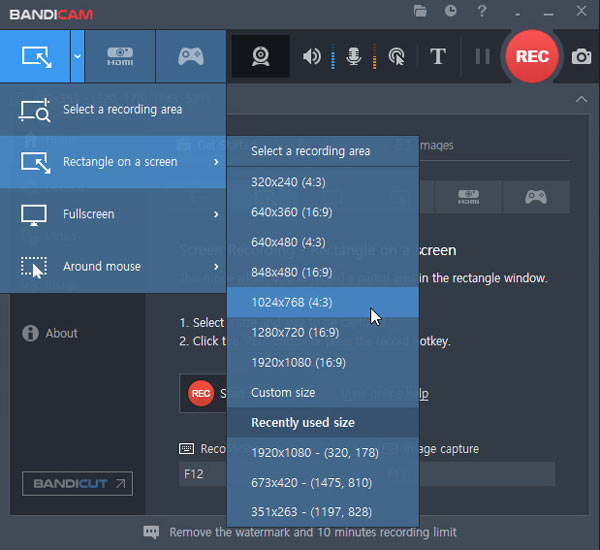Switch to HDMI device recording mode
This screenshot has height=550, width=600.
pyautogui.click(x=120, y=57)
